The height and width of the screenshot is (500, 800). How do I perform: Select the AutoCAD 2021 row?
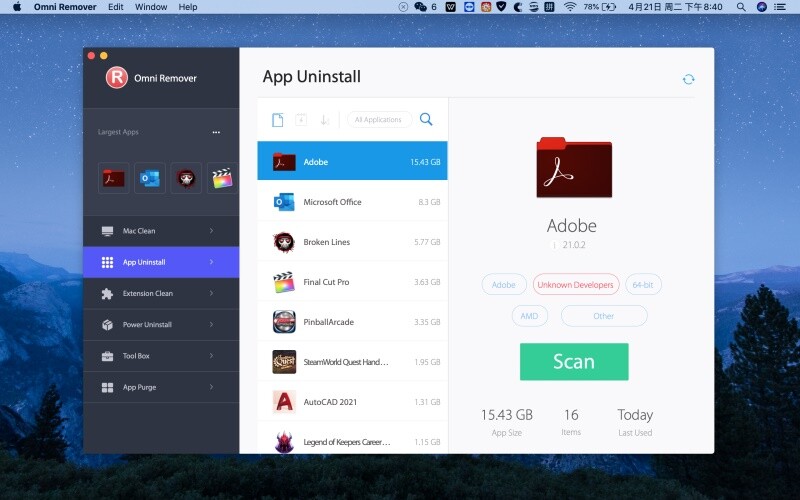pyautogui.click(x=352, y=402)
